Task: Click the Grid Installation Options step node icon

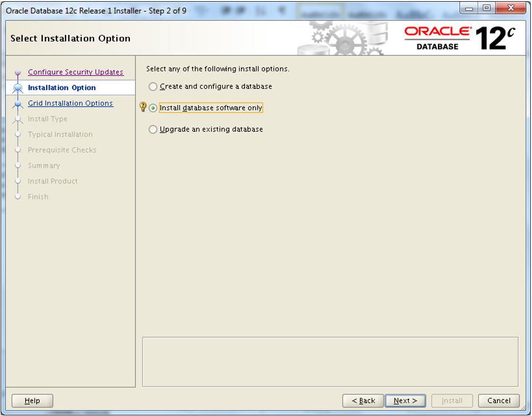Action: [18, 104]
